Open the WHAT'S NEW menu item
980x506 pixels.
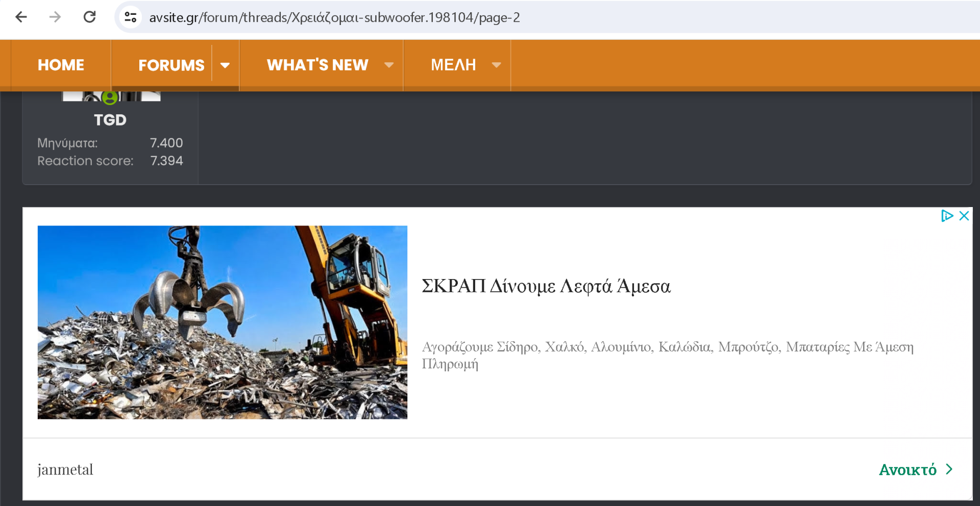(x=317, y=65)
